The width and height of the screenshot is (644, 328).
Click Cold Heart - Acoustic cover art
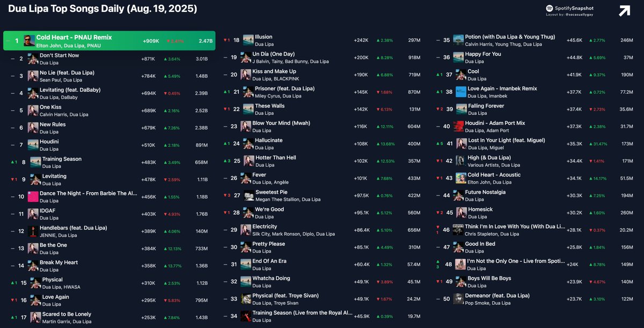(x=461, y=178)
